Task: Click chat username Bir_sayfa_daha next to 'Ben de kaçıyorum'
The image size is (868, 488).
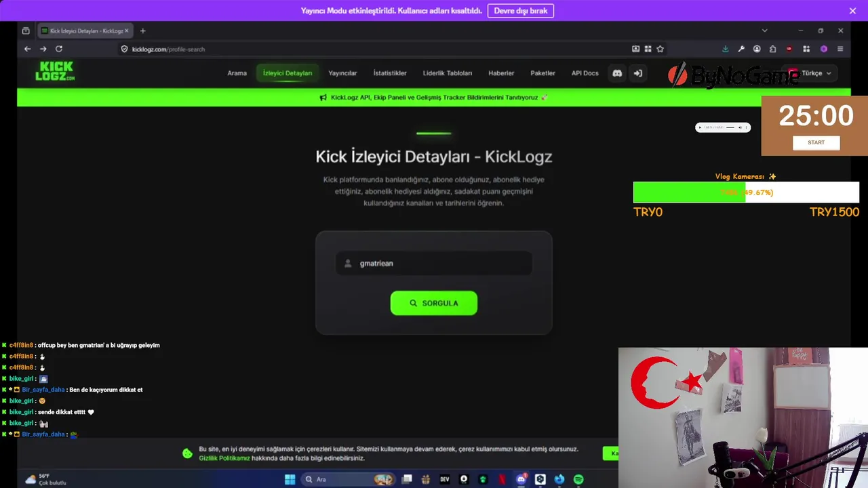Action: tap(43, 390)
